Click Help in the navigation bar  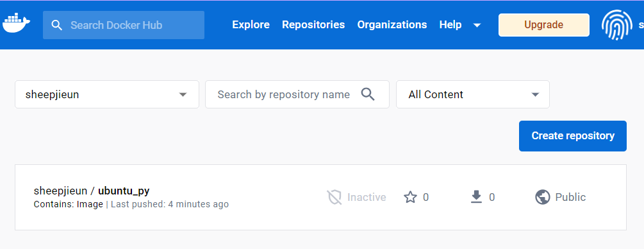point(450,24)
